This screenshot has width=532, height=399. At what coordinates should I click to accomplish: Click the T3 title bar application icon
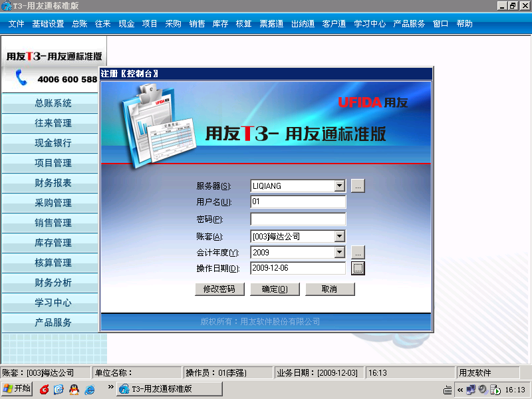[x=7, y=6]
